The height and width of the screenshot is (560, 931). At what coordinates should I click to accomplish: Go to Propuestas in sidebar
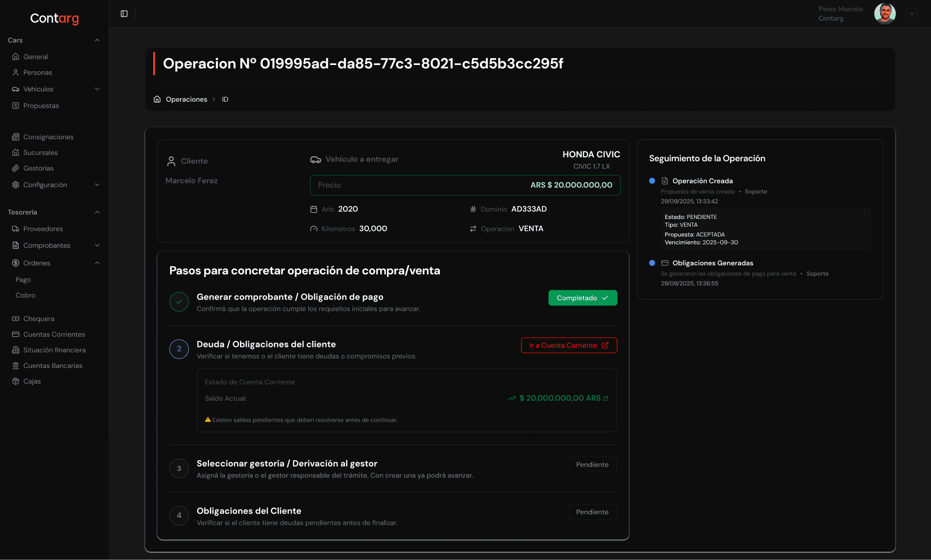(41, 106)
